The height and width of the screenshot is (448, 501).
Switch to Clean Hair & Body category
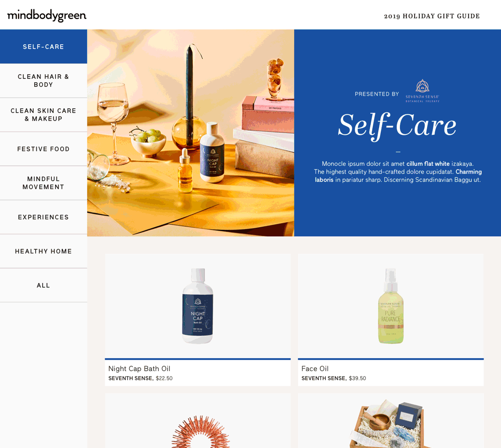coord(43,81)
